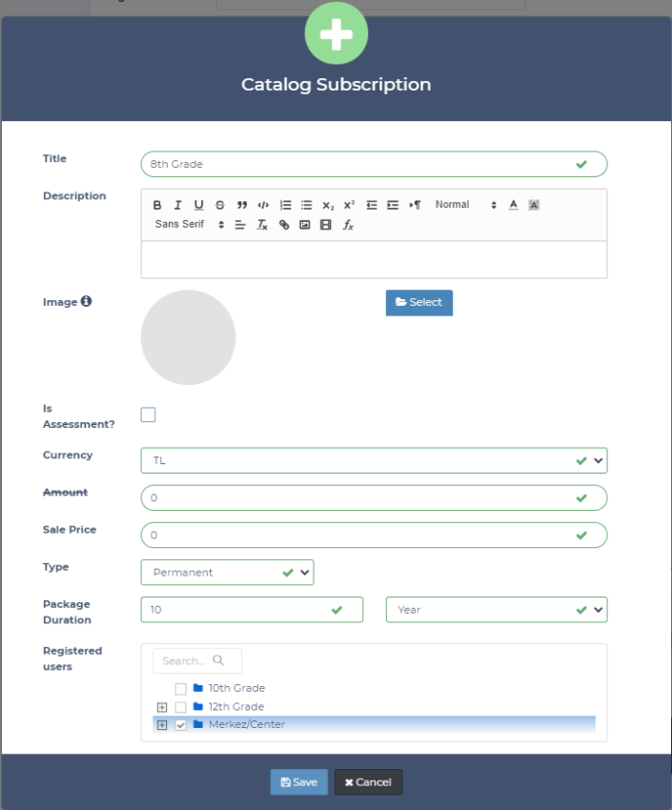Uncheck the Merkez/Center checkbox
Viewport: 672px width, 810px height.
click(x=181, y=725)
